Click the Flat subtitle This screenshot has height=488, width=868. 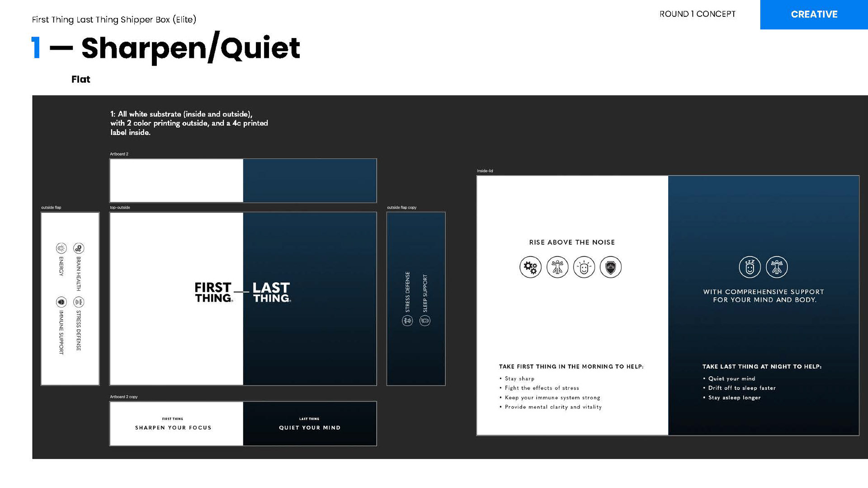point(80,80)
